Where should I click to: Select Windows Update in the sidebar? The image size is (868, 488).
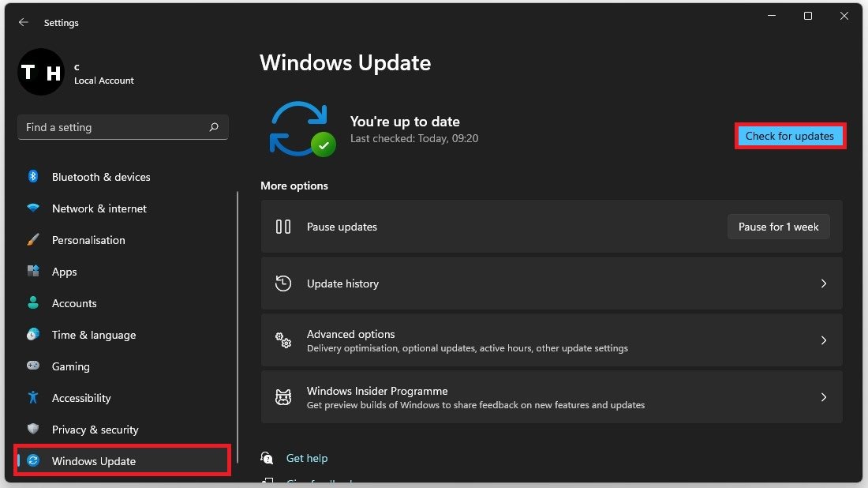[122, 460]
